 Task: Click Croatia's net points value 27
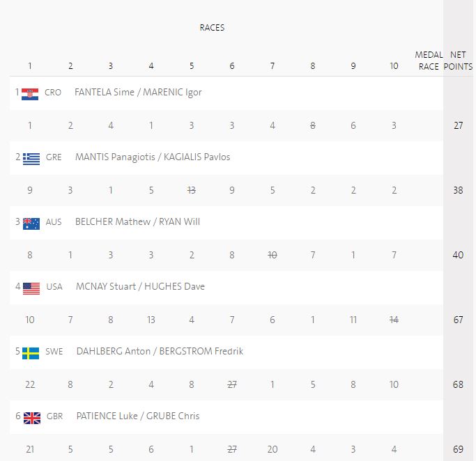(x=458, y=126)
